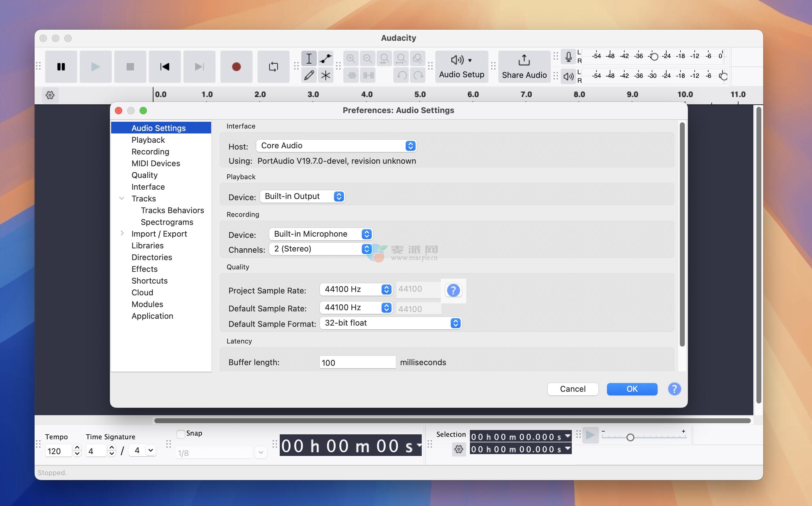This screenshot has width=812, height=506.
Task: Click the playback meter speaker icon
Action: (568, 77)
